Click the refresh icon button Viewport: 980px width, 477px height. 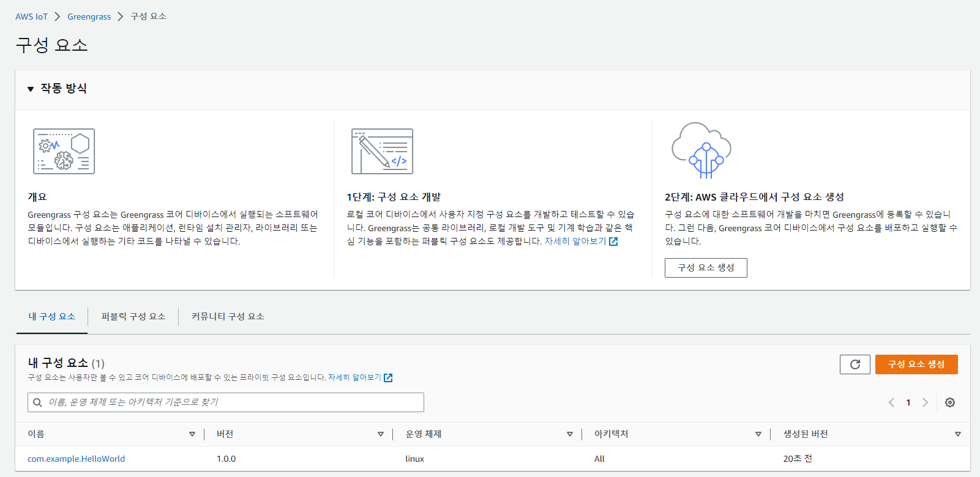point(855,364)
